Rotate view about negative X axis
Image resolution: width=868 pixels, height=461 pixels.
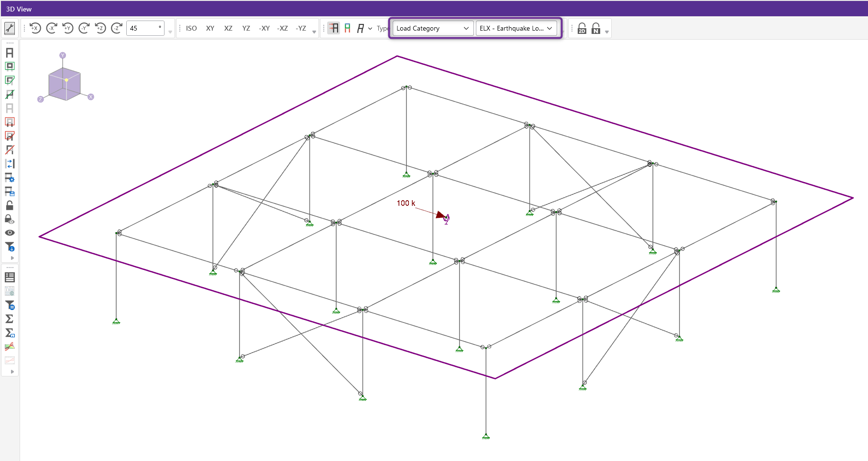click(52, 28)
